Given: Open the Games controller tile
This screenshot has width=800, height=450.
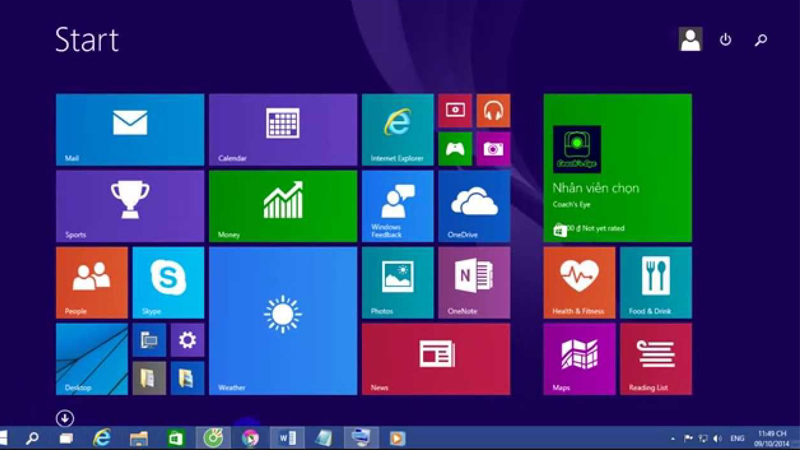Looking at the screenshot, I should pos(455,149).
